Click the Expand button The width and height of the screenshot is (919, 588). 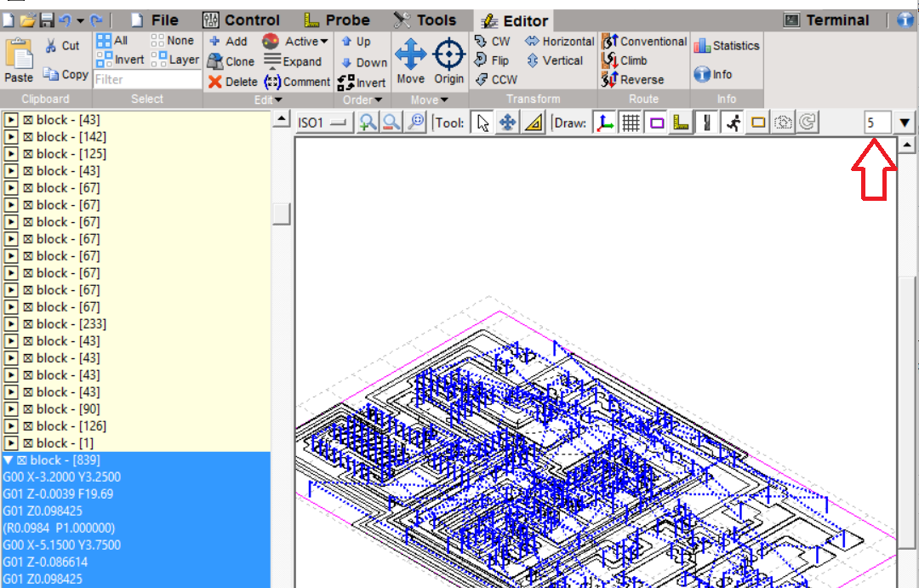coord(293,61)
